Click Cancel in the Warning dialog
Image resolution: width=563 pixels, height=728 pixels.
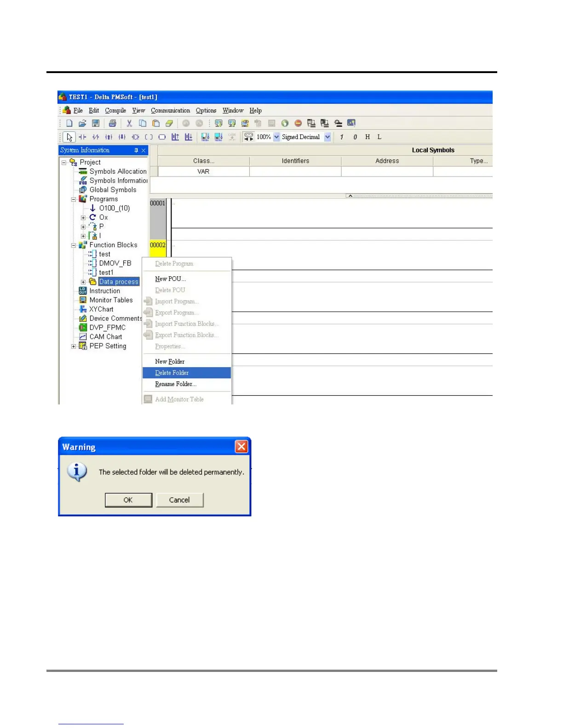[179, 500]
